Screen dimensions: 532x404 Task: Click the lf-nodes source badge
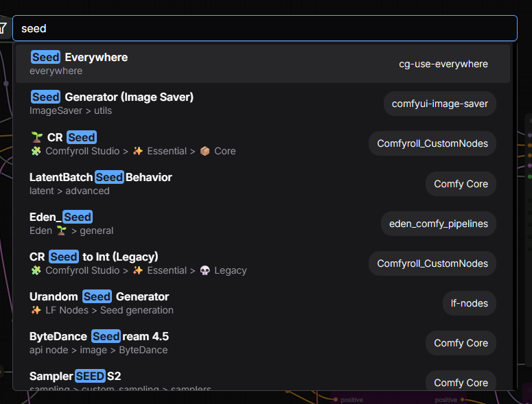(469, 302)
